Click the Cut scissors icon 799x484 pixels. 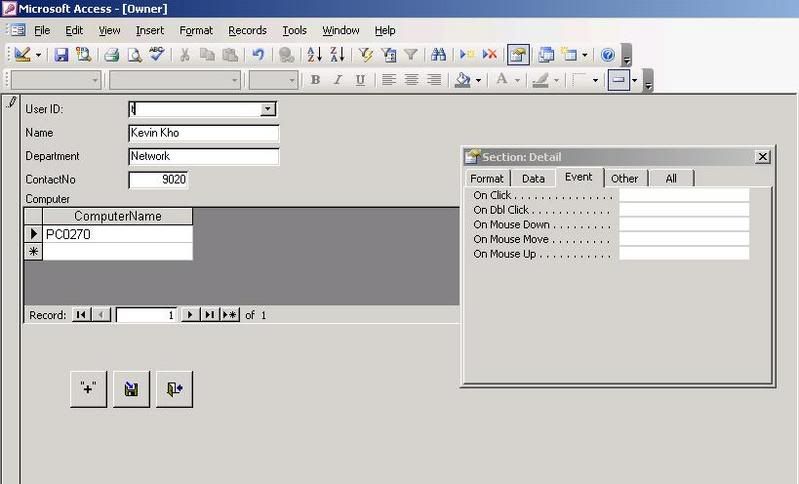185,55
